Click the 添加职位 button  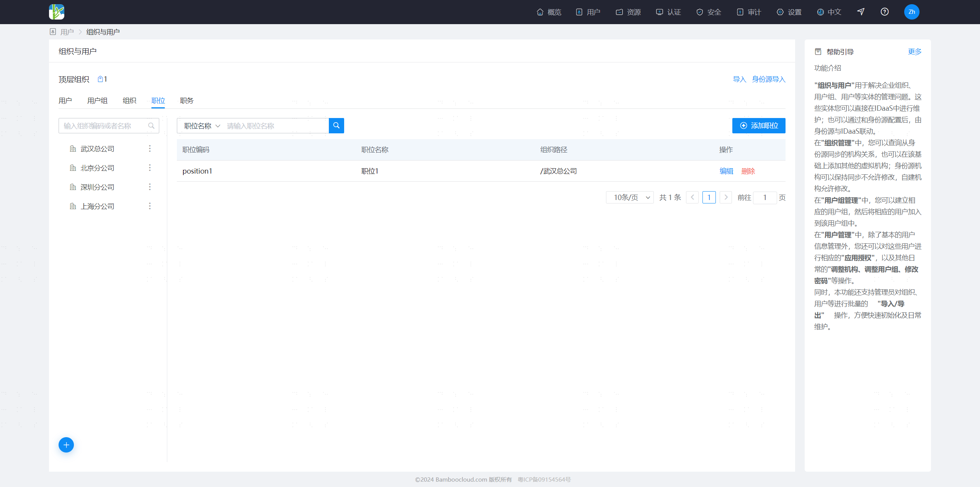pyautogui.click(x=759, y=126)
